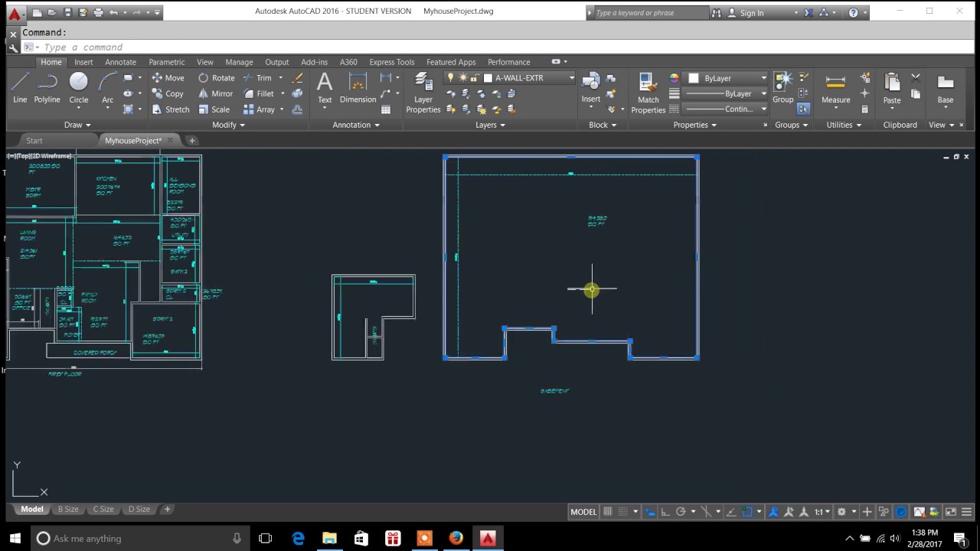This screenshot has height=551, width=980.
Task: Activate the Copy command
Action: coord(168,94)
